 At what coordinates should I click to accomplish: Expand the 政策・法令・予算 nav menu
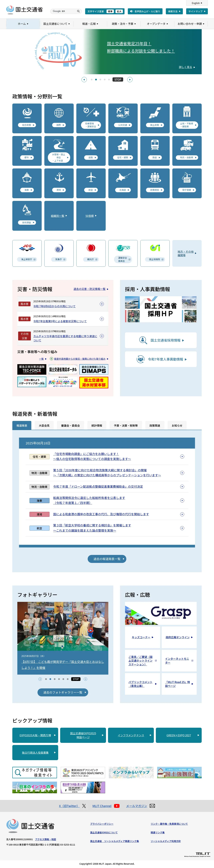(124, 24)
